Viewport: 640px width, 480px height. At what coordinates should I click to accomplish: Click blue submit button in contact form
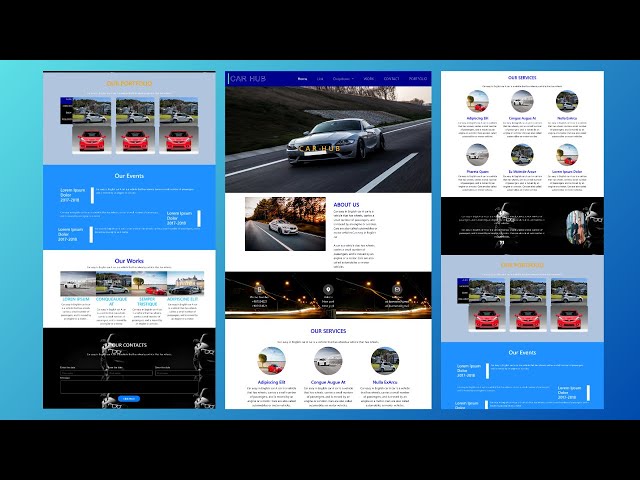click(129, 399)
